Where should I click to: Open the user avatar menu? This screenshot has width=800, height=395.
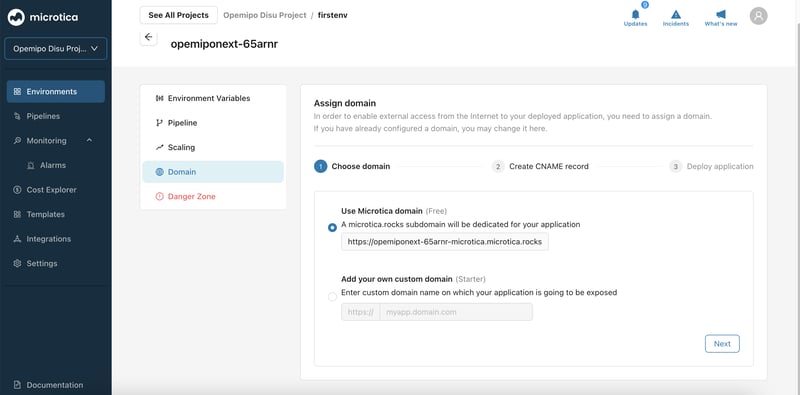(x=758, y=16)
